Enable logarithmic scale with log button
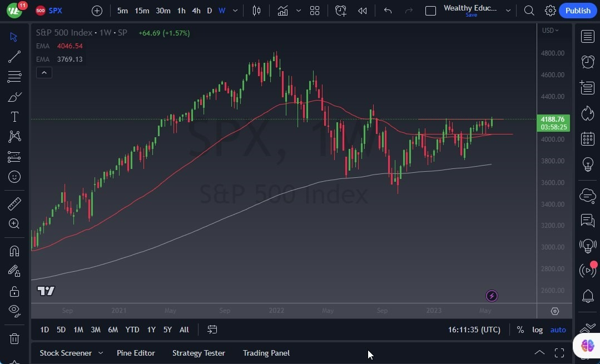Screen dimensions: 600x364 (537, 330)
